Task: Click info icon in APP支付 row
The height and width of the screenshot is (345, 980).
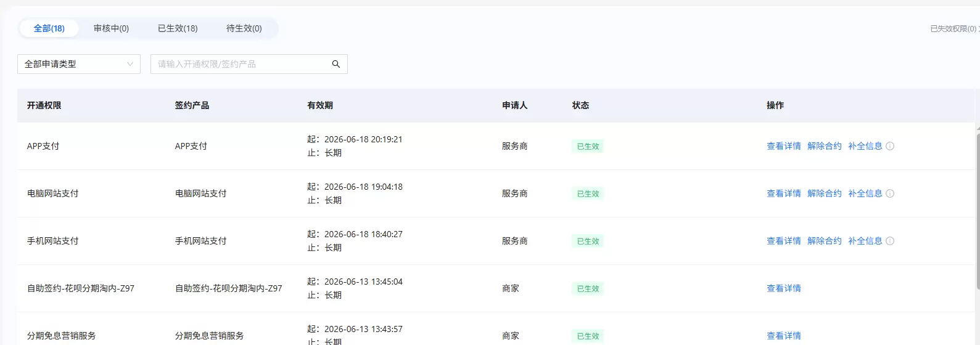Action: click(x=890, y=146)
